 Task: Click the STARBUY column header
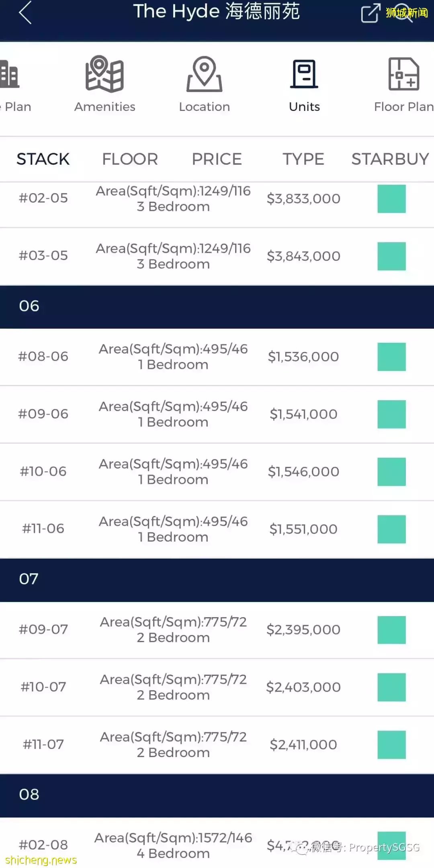point(390,159)
